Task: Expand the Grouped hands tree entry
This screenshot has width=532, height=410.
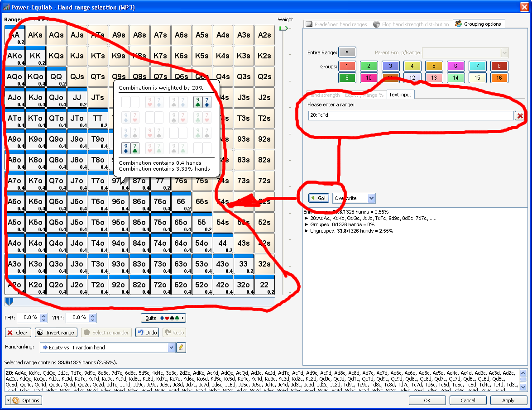Action: coord(307,225)
